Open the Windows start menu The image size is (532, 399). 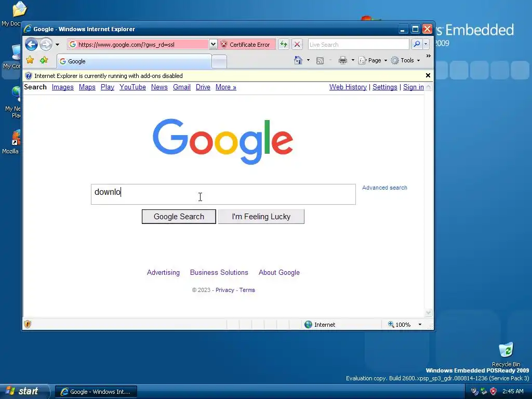[25, 391]
